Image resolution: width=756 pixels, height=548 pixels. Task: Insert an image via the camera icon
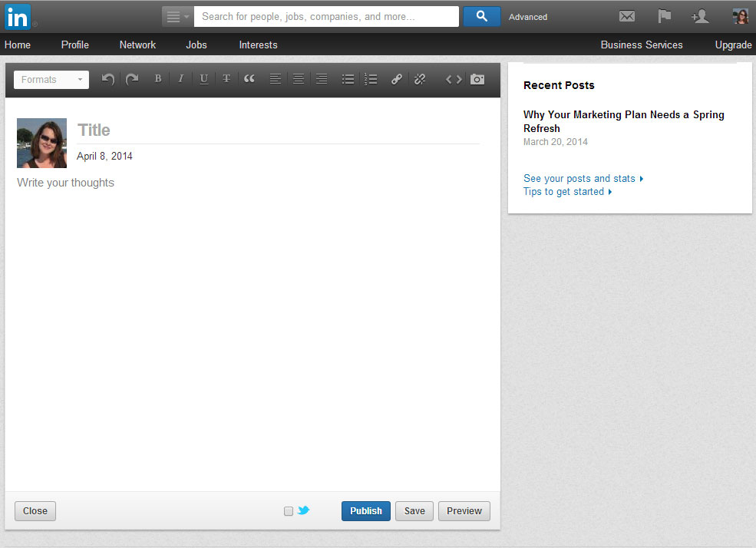pyautogui.click(x=477, y=79)
